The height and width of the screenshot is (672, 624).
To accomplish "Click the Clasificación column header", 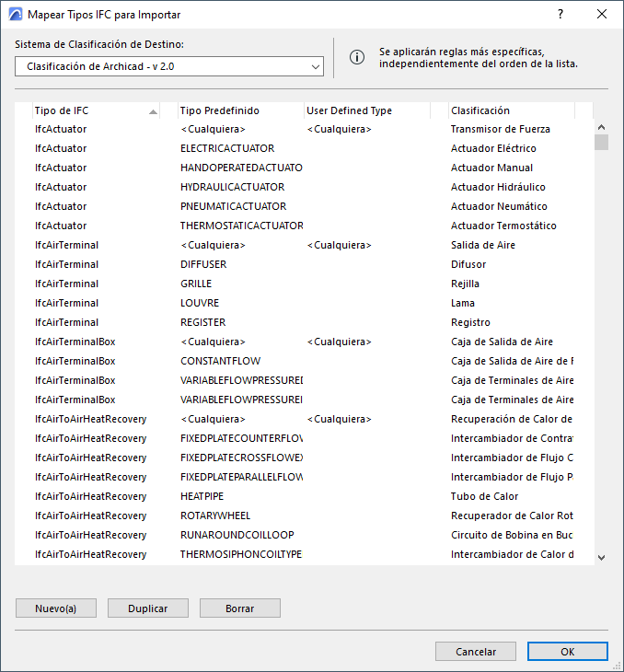I will point(512,110).
